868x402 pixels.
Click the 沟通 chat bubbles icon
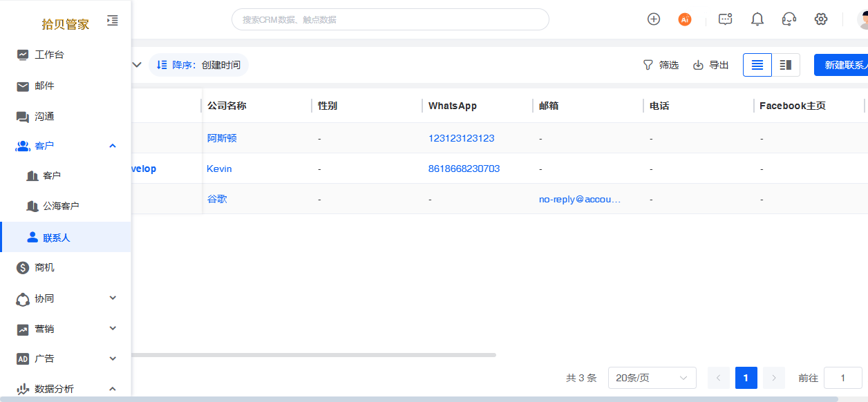point(23,117)
